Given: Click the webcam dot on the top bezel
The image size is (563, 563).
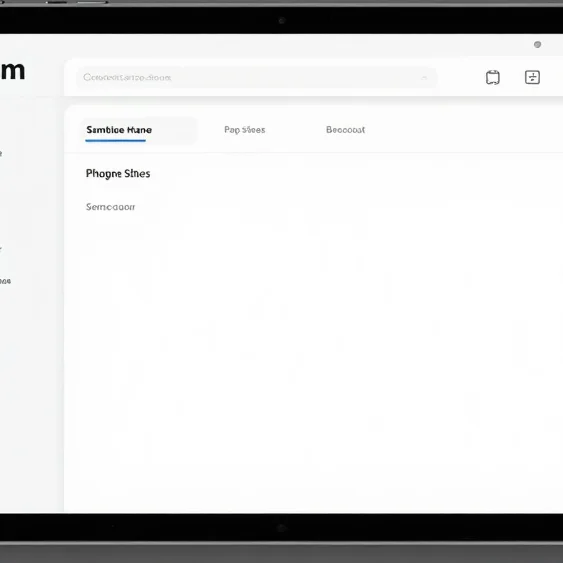Looking at the screenshot, I should click(282, 21).
